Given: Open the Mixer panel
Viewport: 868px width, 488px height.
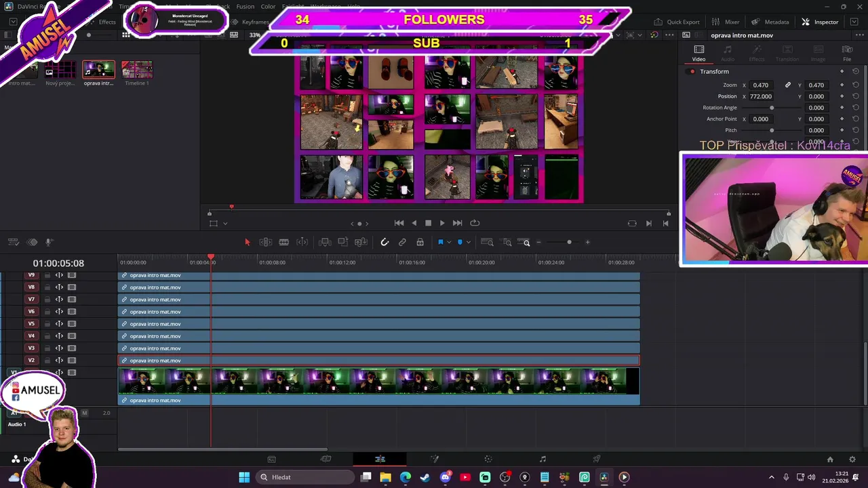Looking at the screenshot, I should (725, 22).
